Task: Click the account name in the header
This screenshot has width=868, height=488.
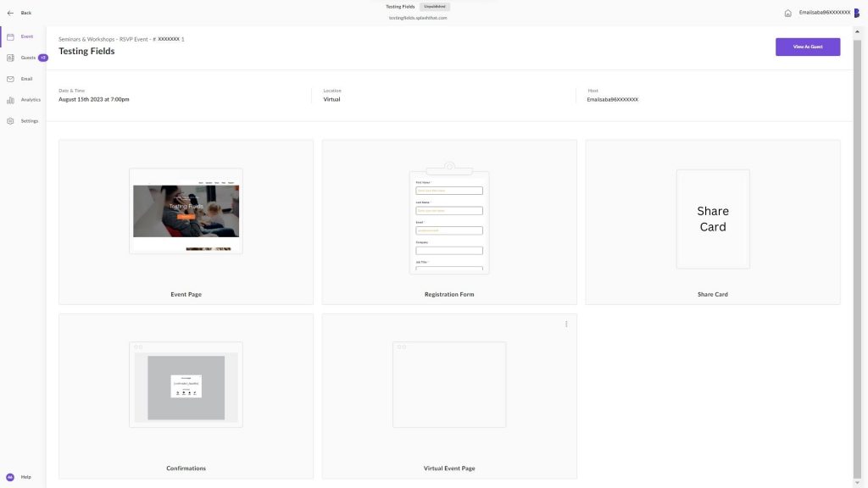Action: click(x=824, y=13)
